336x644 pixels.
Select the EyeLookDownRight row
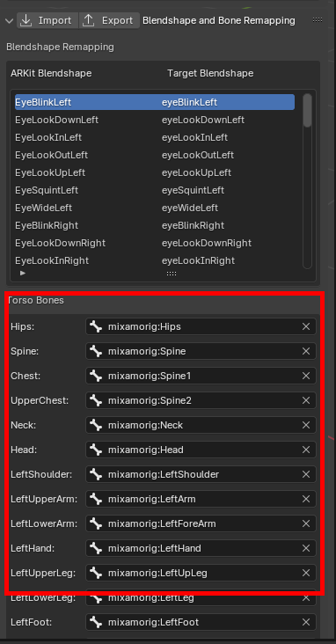click(155, 243)
